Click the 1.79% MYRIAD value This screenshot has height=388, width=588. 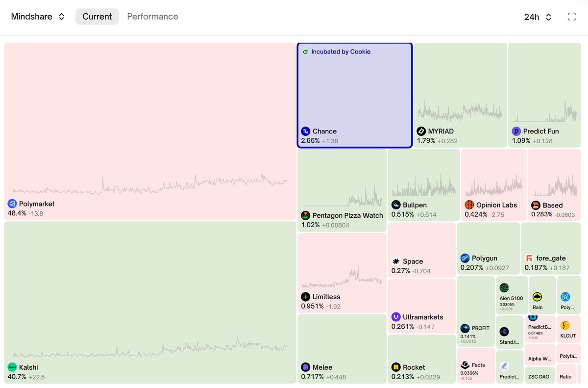pyautogui.click(x=426, y=141)
